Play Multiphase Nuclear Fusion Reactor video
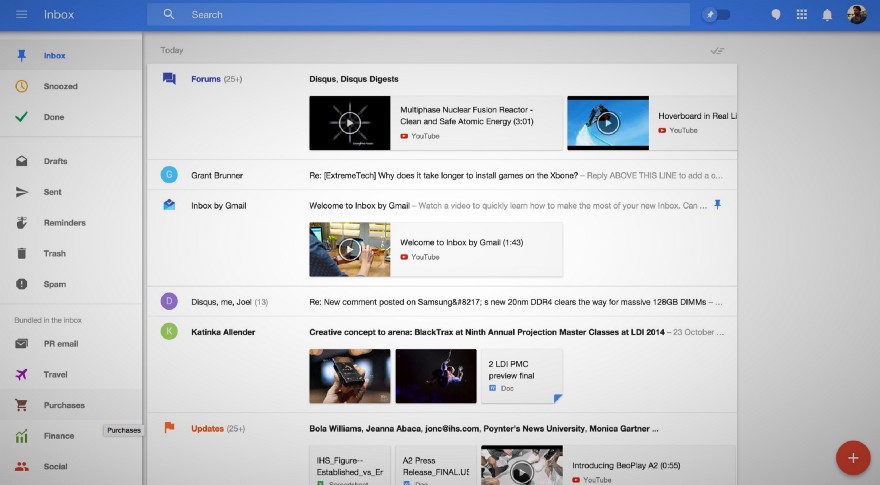Viewport: 880px width, 485px height. 350,123
